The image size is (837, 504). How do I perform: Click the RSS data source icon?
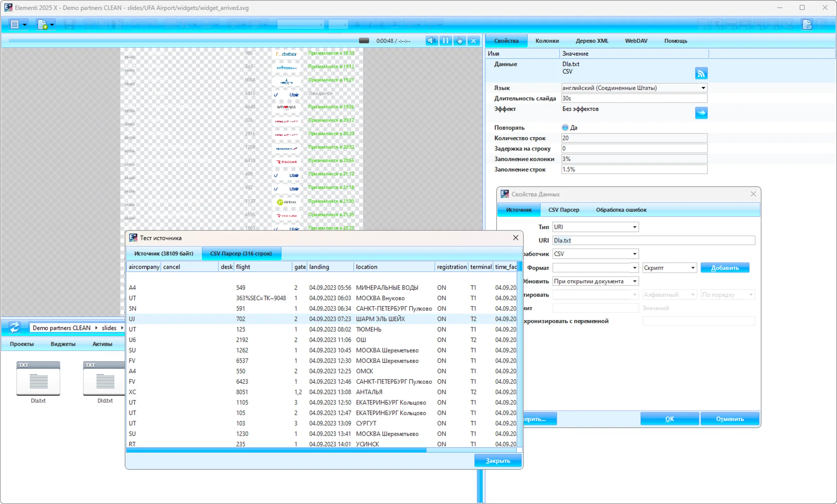pos(701,73)
